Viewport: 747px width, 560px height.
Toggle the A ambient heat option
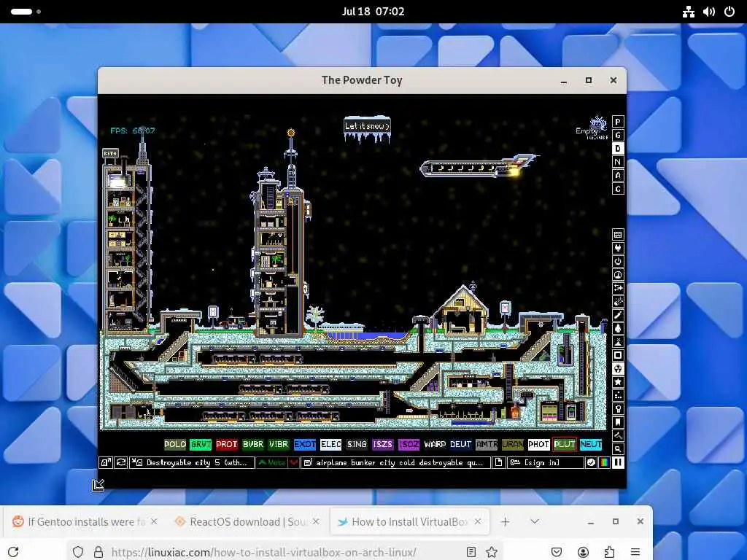click(618, 175)
